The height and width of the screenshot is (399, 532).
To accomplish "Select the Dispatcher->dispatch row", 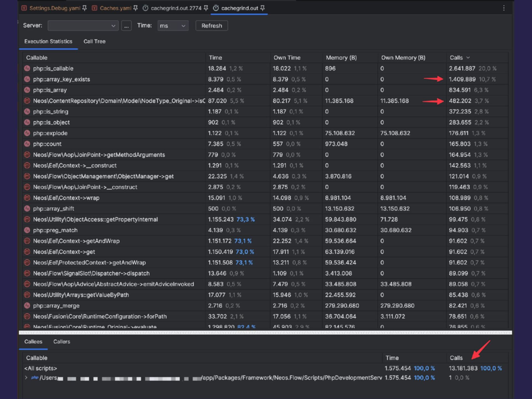I will pyautogui.click(x=265, y=273).
